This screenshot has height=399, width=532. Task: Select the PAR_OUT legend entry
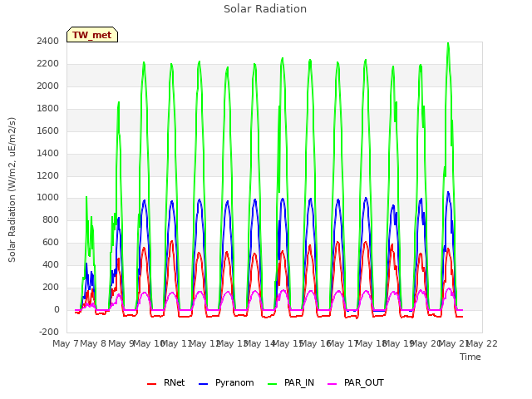pos(356,382)
